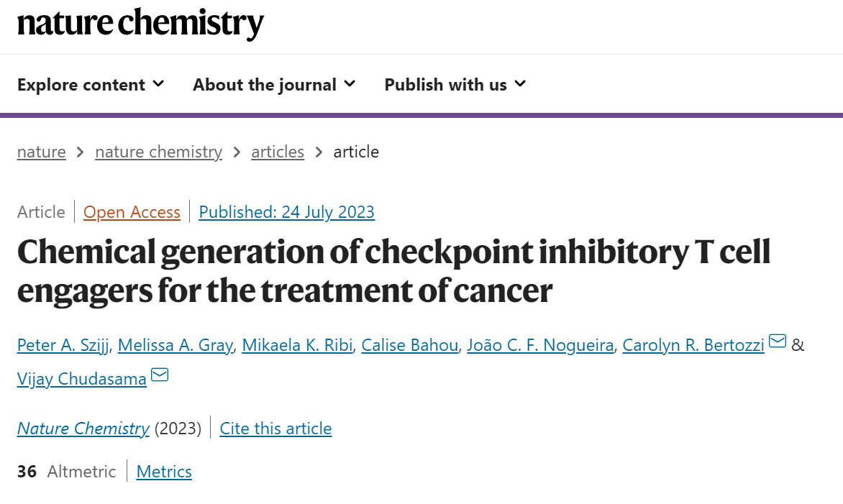View author Melissa A. Gray

[176, 345]
